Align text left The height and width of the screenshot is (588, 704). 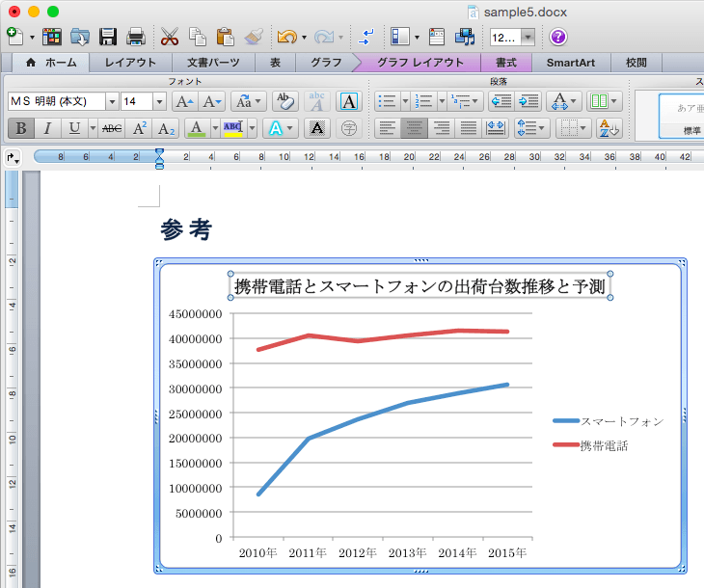point(387,128)
